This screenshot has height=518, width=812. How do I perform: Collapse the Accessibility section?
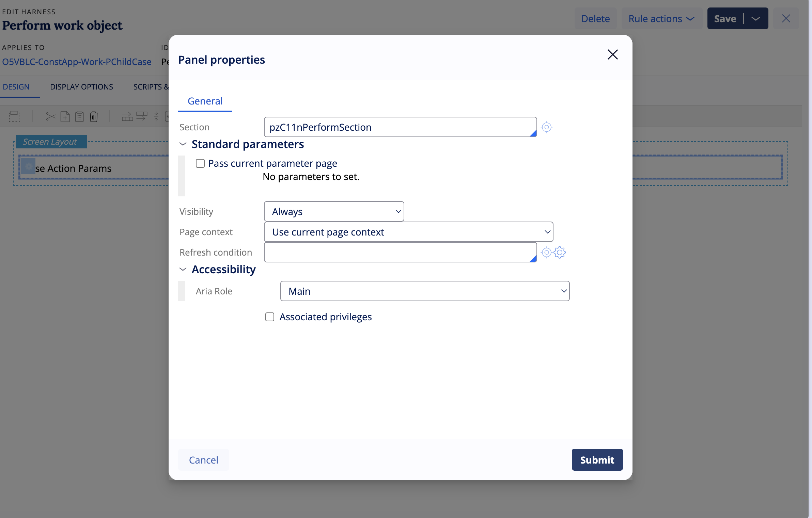pyautogui.click(x=183, y=269)
